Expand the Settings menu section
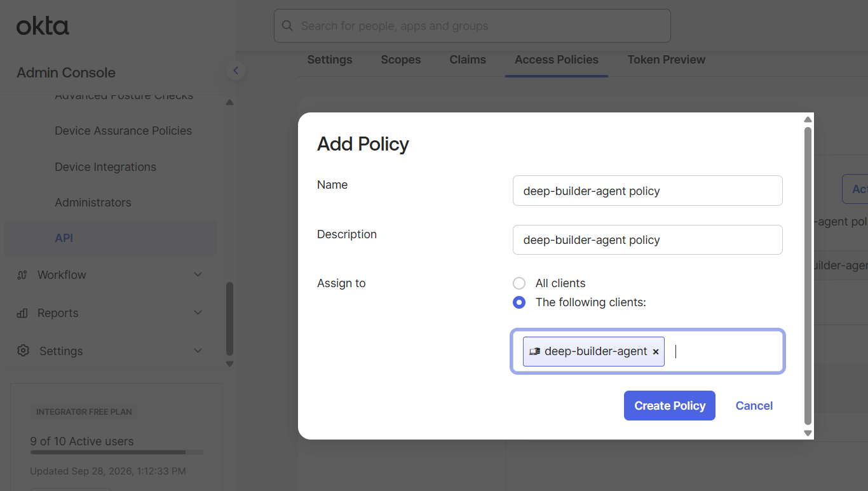This screenshot has height=491, width=868. coord(198,351)
